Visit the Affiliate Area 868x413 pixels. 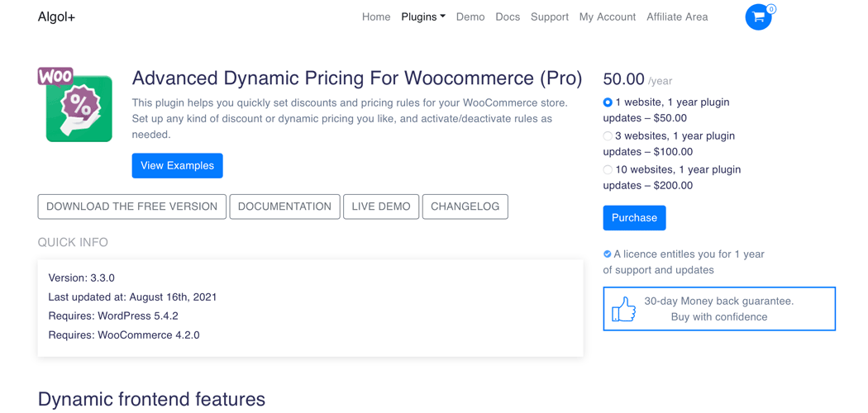coord(677,17)
